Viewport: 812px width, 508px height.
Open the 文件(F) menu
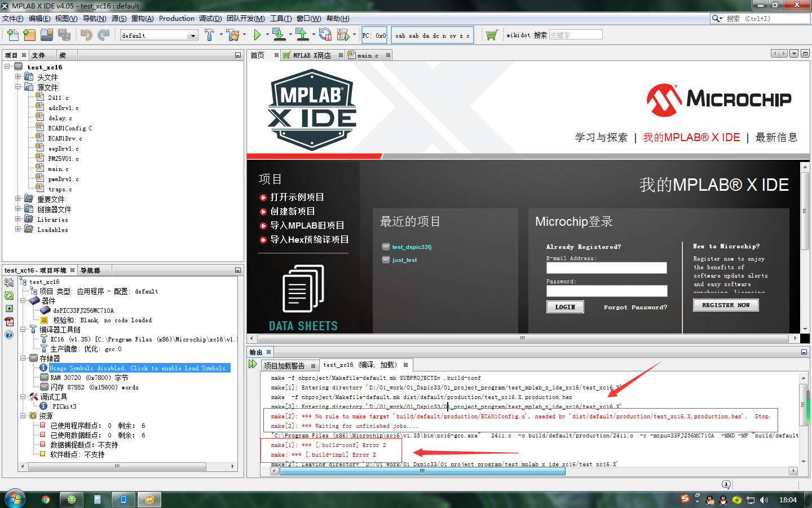[x=13, y=19]
